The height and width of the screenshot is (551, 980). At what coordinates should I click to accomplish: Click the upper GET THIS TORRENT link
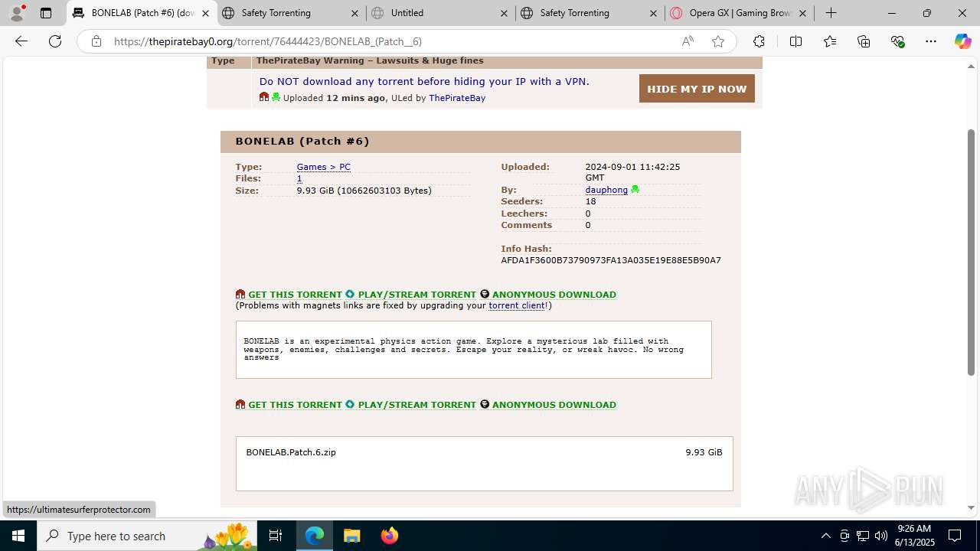point(295,295)
